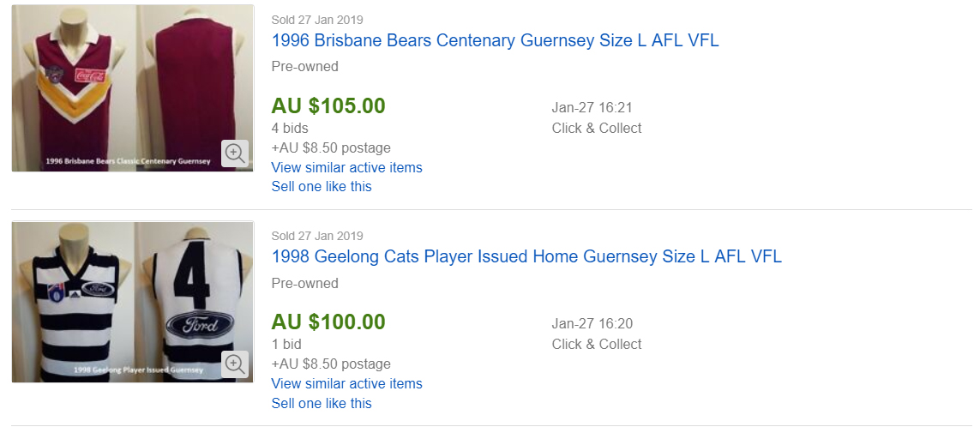The height and width of the screenshot is (427, 980).
Task: View similar active items for Geelong Cats guernsey
Action: [x=346, y=383]
